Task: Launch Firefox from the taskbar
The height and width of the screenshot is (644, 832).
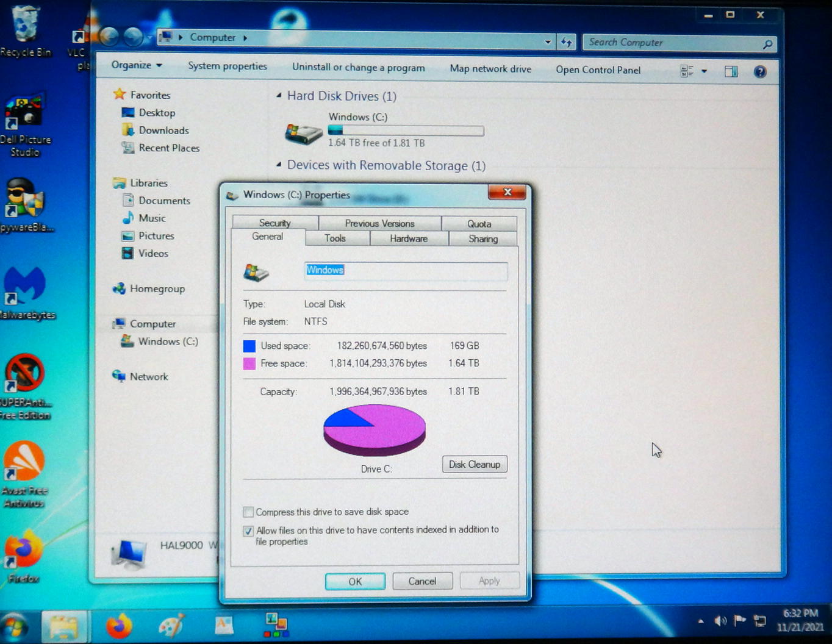Action: (119, 626)
